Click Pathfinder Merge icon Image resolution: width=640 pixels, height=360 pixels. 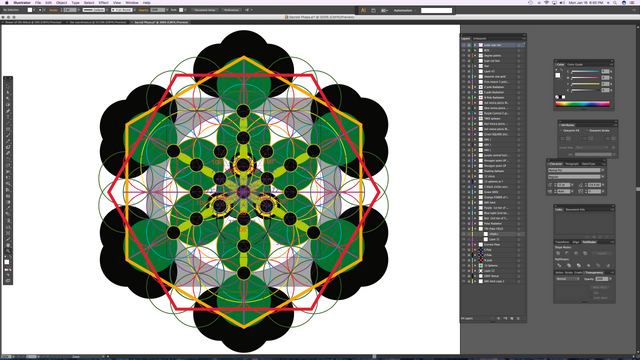pyautogui.click(x=579, y=265)
